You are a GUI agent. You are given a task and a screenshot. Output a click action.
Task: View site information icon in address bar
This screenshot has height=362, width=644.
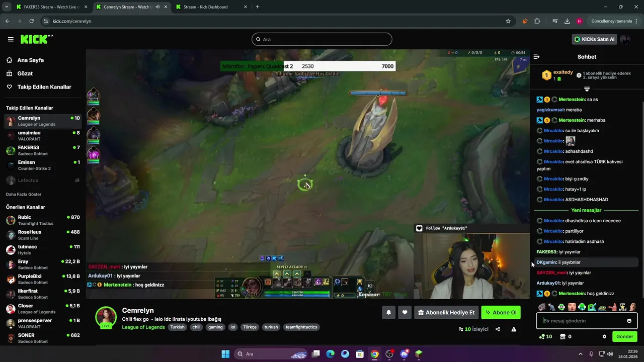pyautogui.click(x=46, y=21)
